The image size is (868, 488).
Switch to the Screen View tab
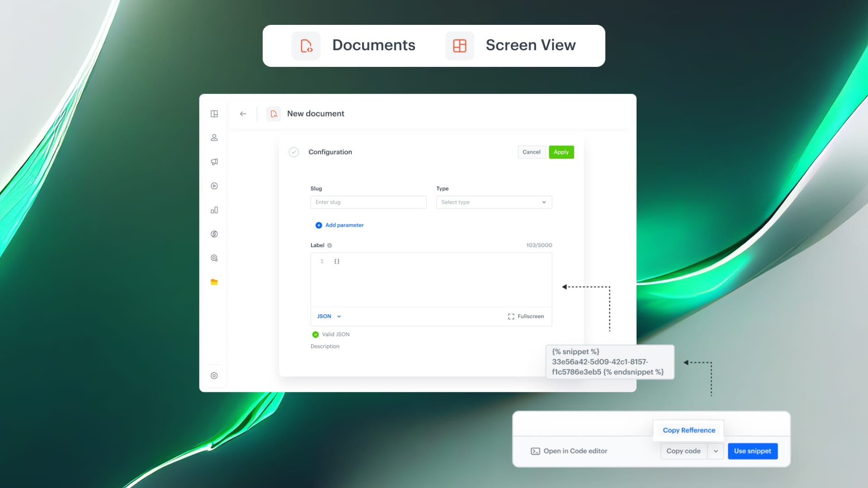(x=531, y=45)
